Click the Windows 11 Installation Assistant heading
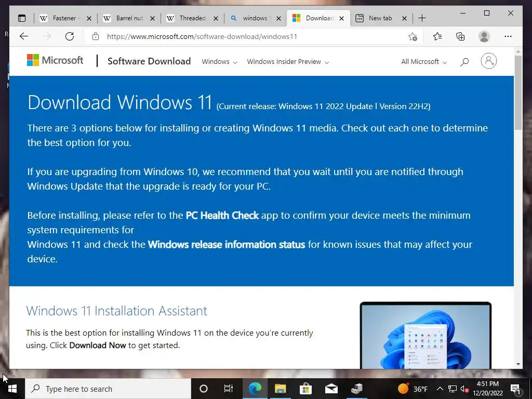This screenshot has height=399, width=532. tap(117, 311)
